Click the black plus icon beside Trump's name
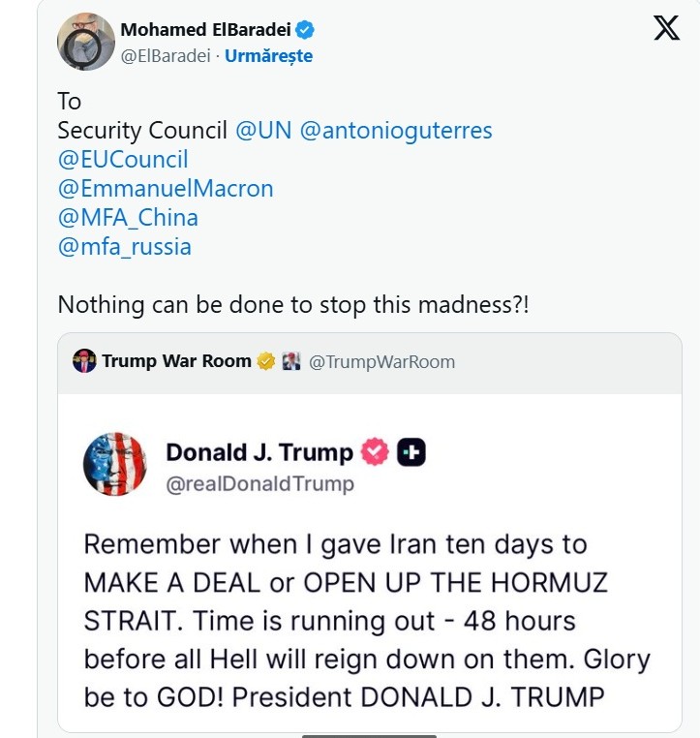 tap(411, 452)
